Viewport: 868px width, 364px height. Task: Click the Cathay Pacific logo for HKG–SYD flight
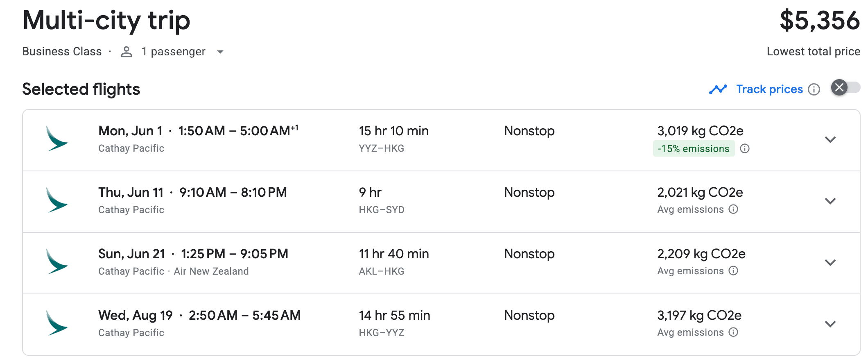[57, 200]
